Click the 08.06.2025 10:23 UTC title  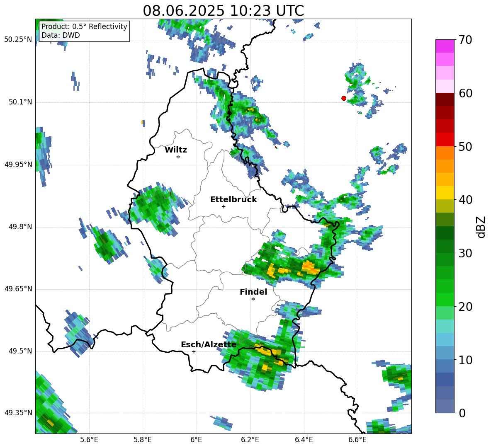pos(223,11)
